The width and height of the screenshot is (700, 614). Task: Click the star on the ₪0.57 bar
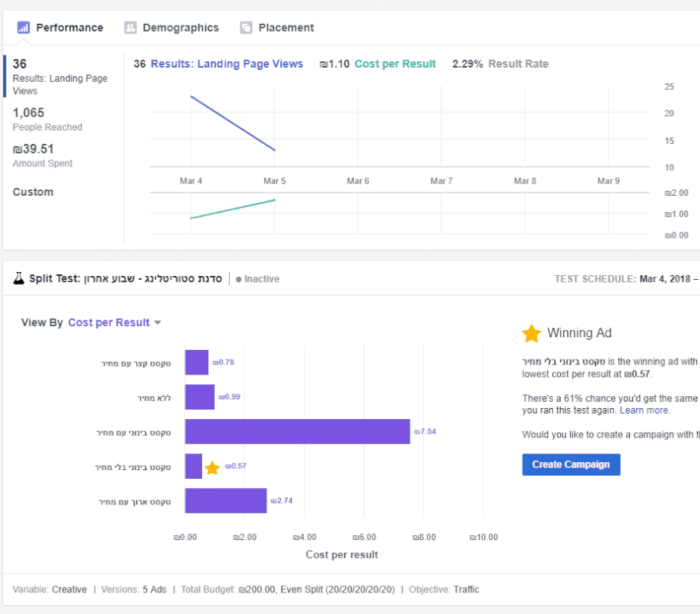pos(212,467)
